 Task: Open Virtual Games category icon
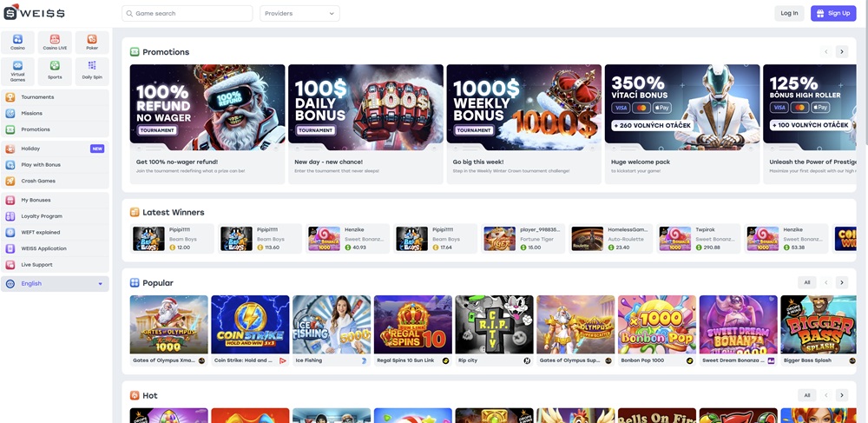(x=17, y=70)
